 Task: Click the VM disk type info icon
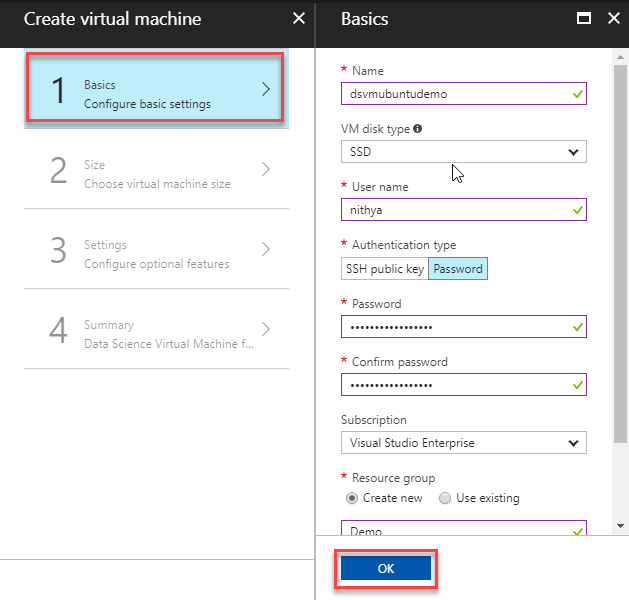[417, 129]
